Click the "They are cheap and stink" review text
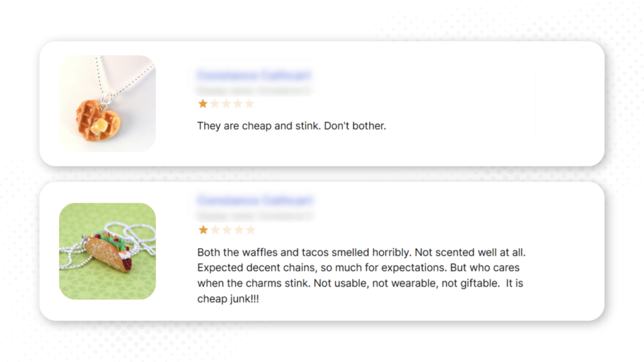 (291, 126)
